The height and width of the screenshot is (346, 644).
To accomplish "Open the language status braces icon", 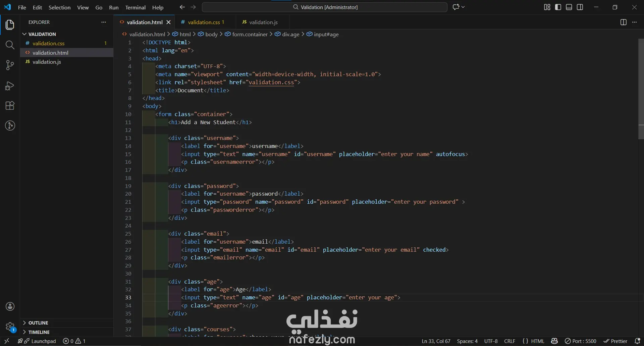I will [x=525, y=341].
